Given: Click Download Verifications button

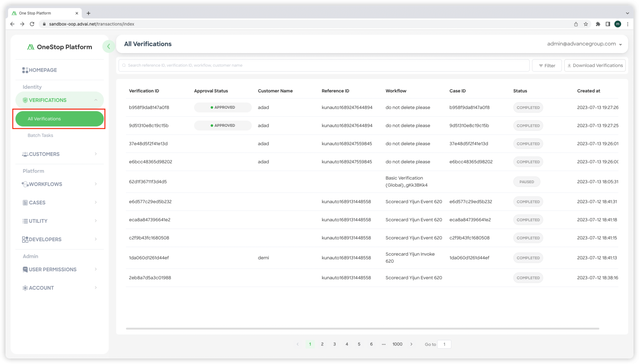Looking at the screenshot, I should click(x=594, y=66).
